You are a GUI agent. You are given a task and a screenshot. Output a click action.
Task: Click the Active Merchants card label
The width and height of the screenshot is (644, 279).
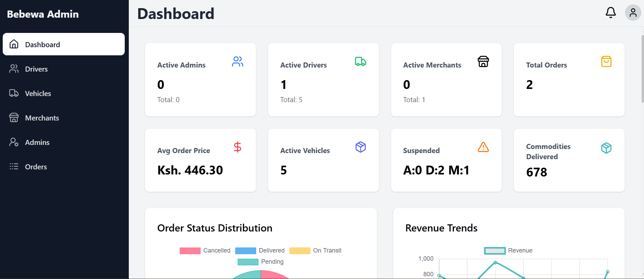[x=432, y=65]
